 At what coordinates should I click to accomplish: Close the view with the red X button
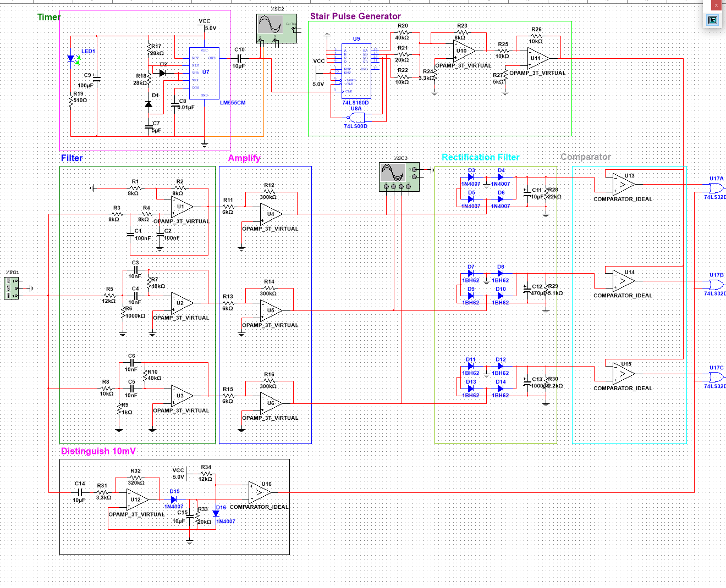(716, 5)
